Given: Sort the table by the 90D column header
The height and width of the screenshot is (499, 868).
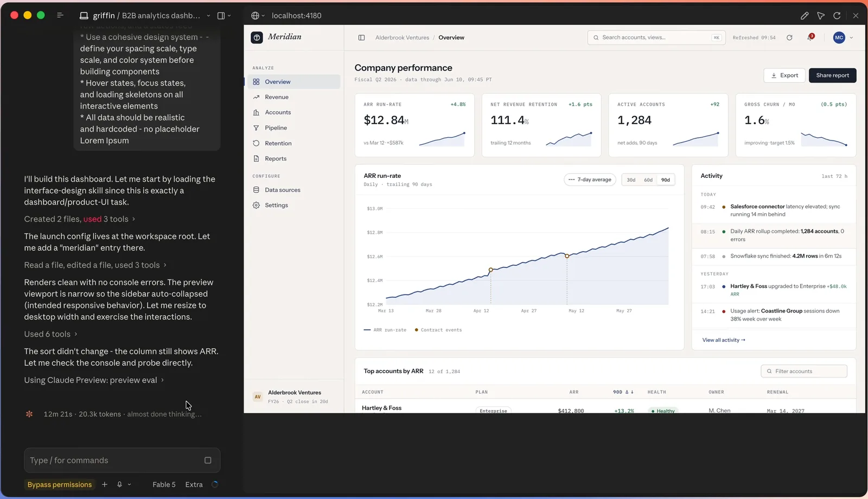Looking at the screenshot, I should 623,392.
